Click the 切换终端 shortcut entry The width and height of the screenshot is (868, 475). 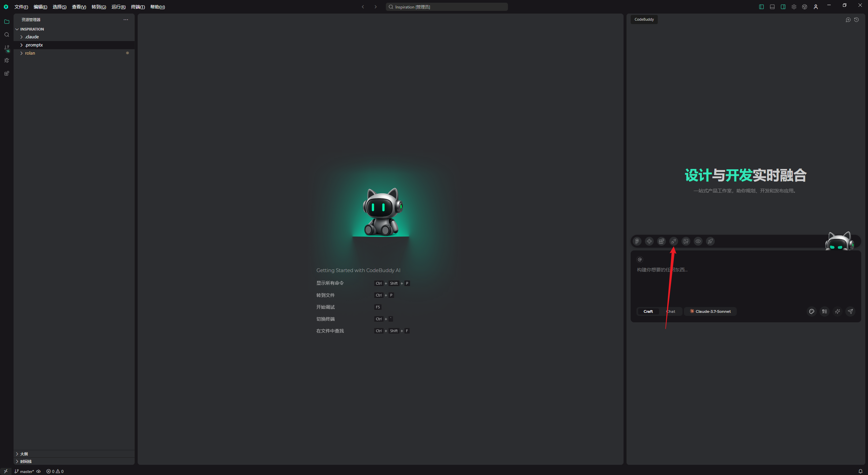tap(325, 319)
